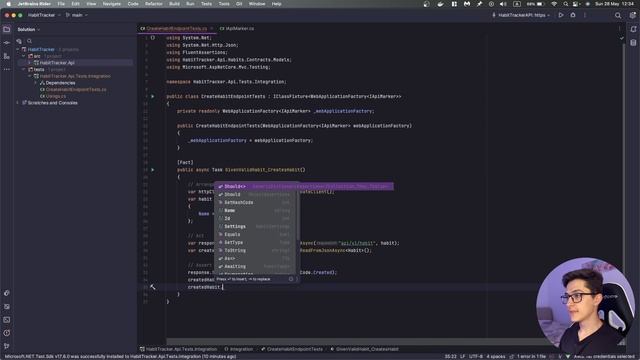Click the UTF-8 encoding status bar entry

476,356
